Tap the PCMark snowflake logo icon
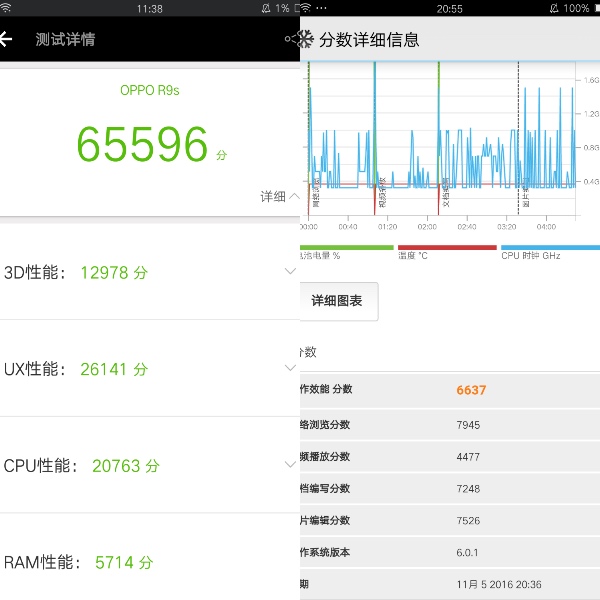This screenshot has width=600, height=600. pos(306,39)
